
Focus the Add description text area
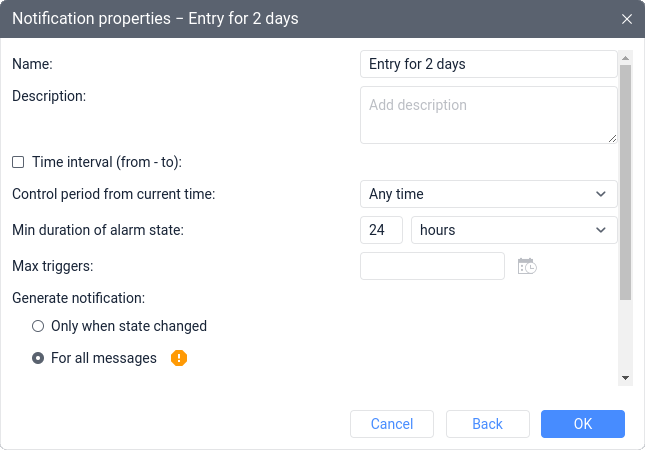coord(488,114)
